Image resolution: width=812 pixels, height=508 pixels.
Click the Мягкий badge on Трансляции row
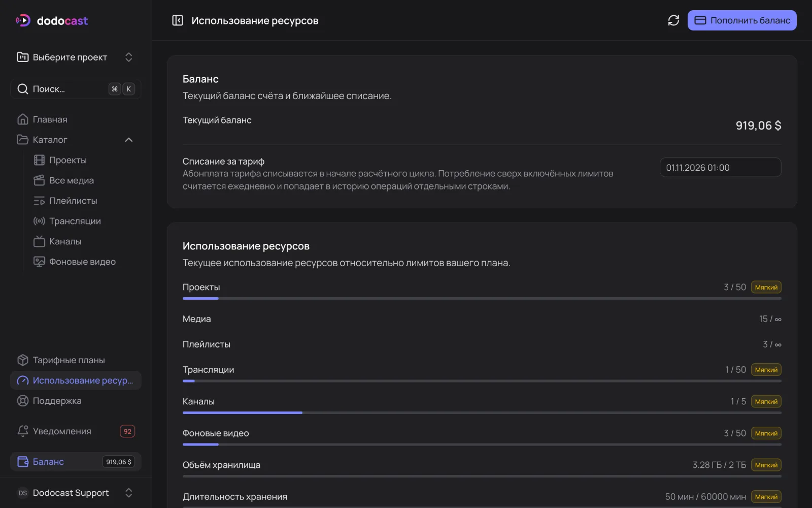click(x=766, y=370)
